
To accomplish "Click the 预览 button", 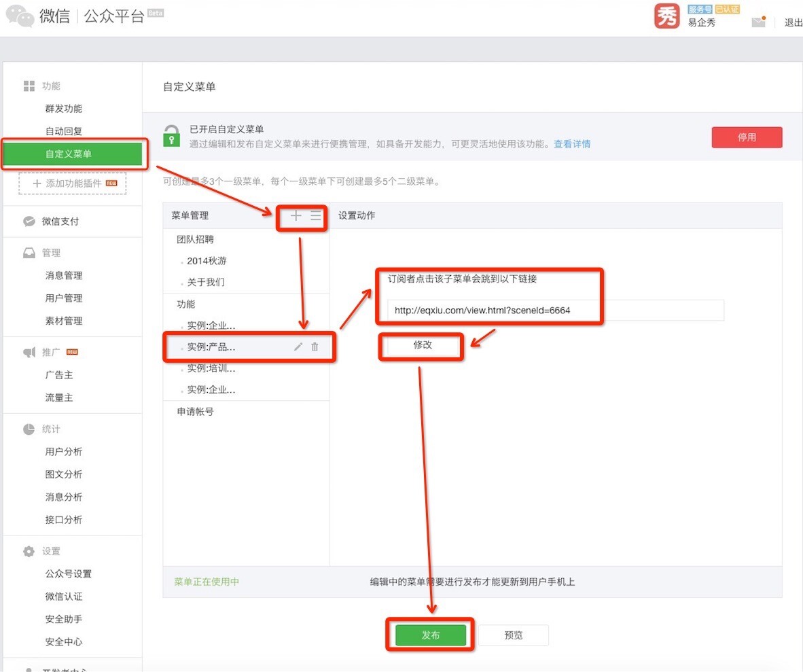I will point(514,635).
